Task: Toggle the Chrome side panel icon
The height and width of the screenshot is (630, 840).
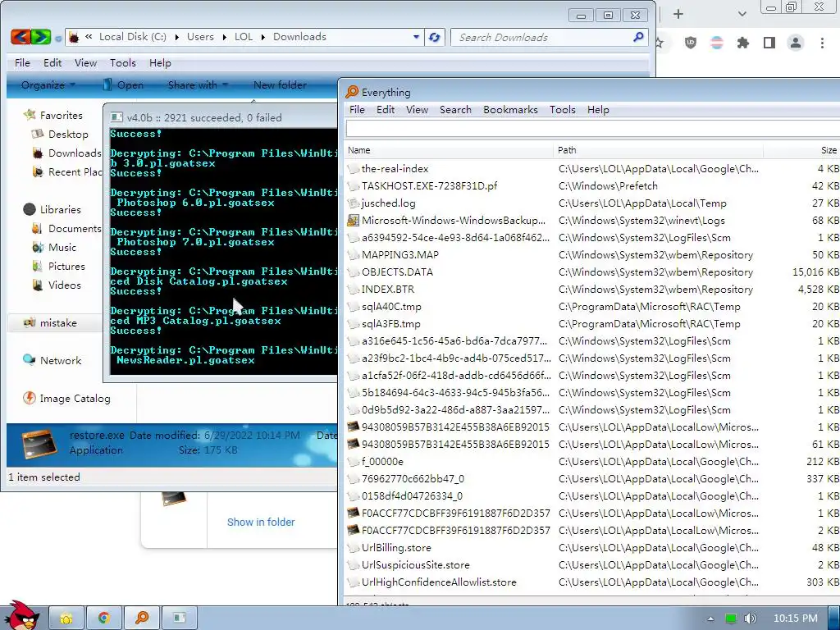Action: coord(769,43)
